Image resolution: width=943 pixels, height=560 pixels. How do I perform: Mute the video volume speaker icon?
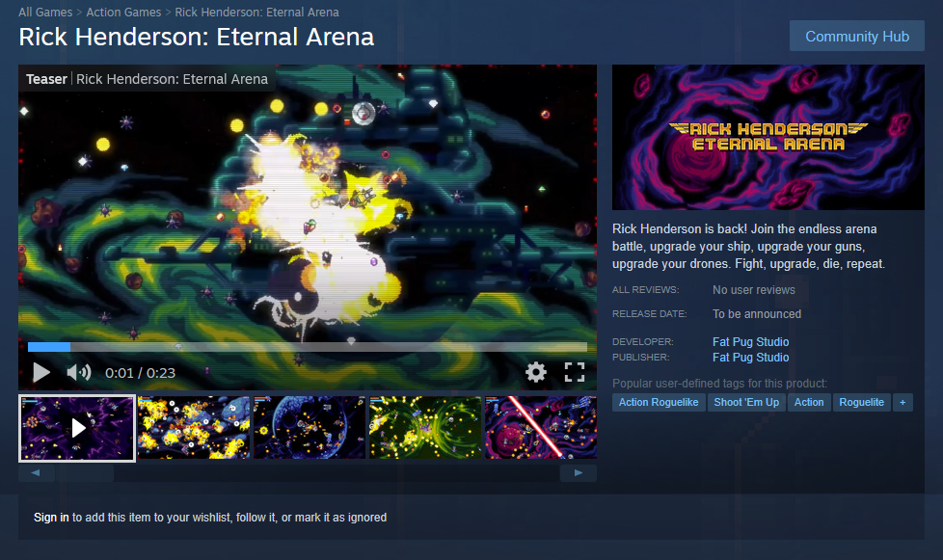coord(79,373)
